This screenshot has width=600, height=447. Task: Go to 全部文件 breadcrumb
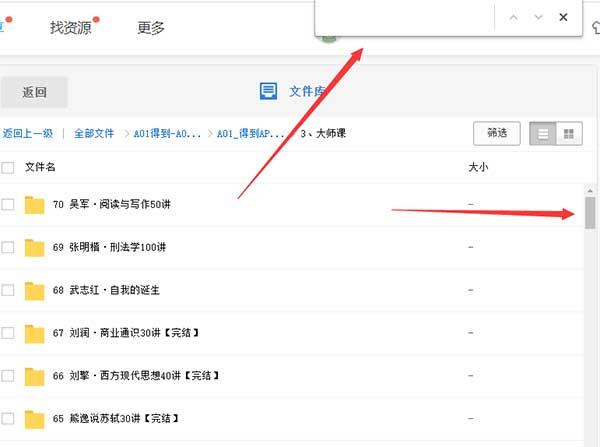pos(94,133)
